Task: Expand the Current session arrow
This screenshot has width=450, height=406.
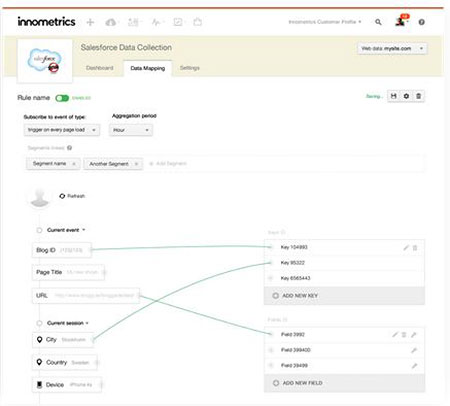Action: (x=87, y=323)
